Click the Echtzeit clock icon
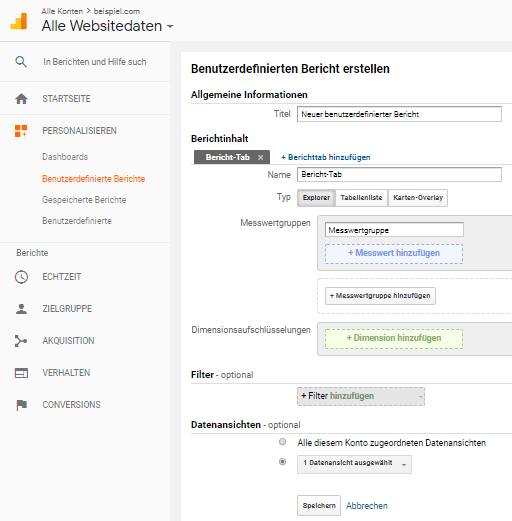The height and width of the screenshot is (521, 512). (x=21, y=277)
